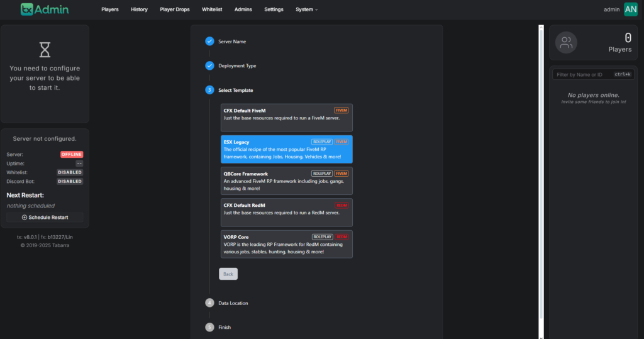Click the Discord Bot DISABLED badge

tap(70, 181)
